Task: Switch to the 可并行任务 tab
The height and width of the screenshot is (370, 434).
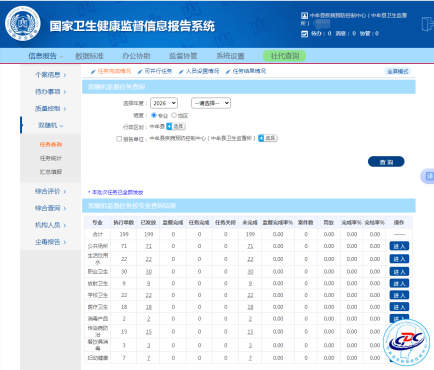Action: point(158,71)
